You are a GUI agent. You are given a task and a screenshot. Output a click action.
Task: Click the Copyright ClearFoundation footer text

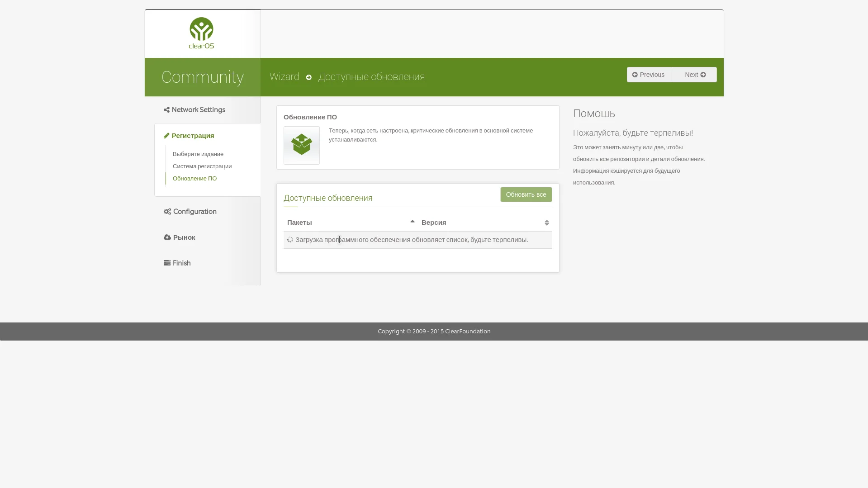[x=434, y=332]
